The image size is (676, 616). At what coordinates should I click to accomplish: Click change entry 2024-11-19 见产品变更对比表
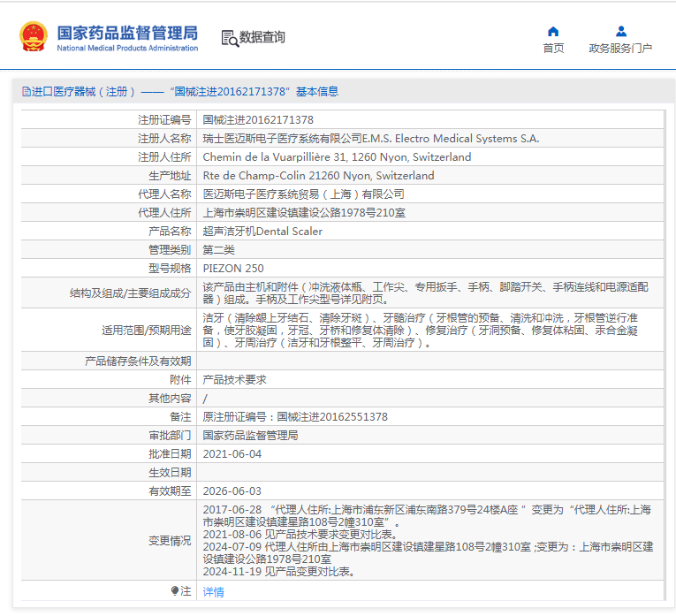point(279,572)
